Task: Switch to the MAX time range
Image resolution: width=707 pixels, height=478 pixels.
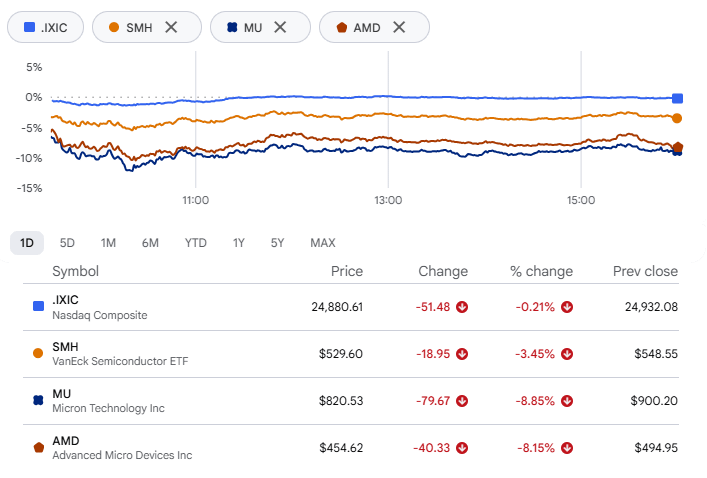Action: pyautogui.click(x=323, y=243)
